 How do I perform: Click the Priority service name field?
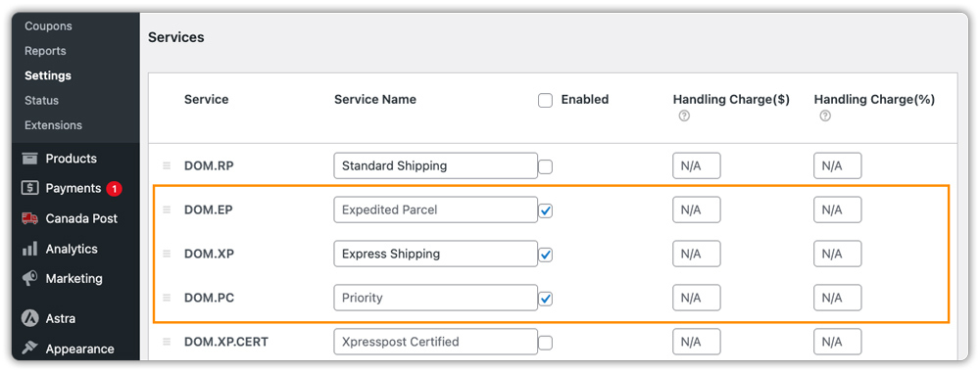436,298
